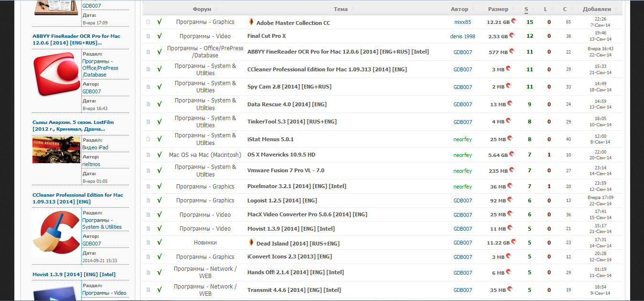Open the sidebar Movist 1.3.9 title link
Viewport: 644px width, 301px height.
[x=74, y=274]
